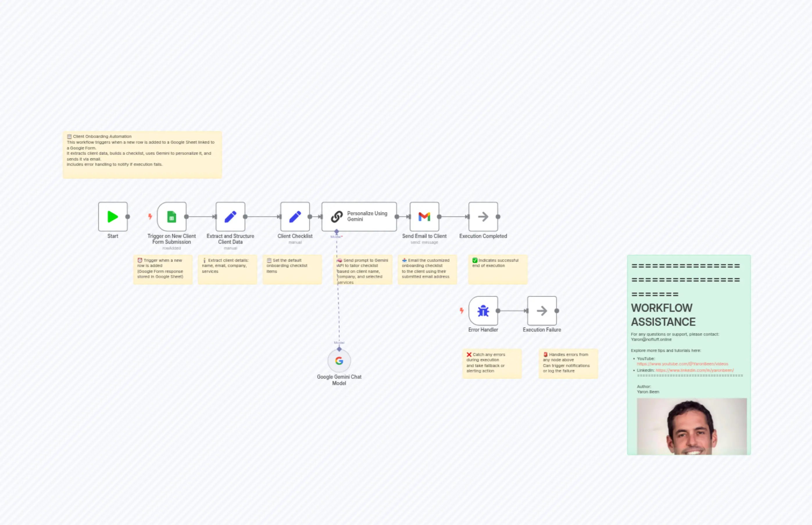This screenshot has height=525, width=812.
Task: Click the green Start play node
Action: [113, 217]
